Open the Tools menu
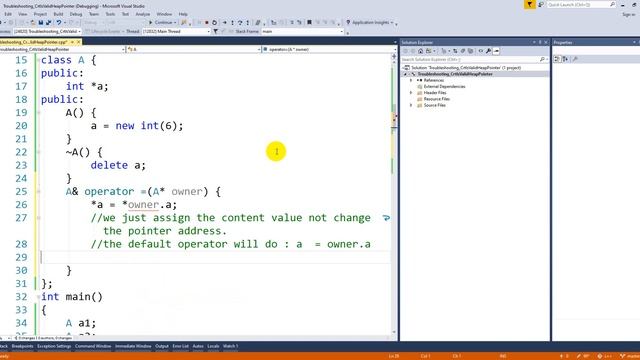Screen dimensions: 640x360 pos(110,14)
